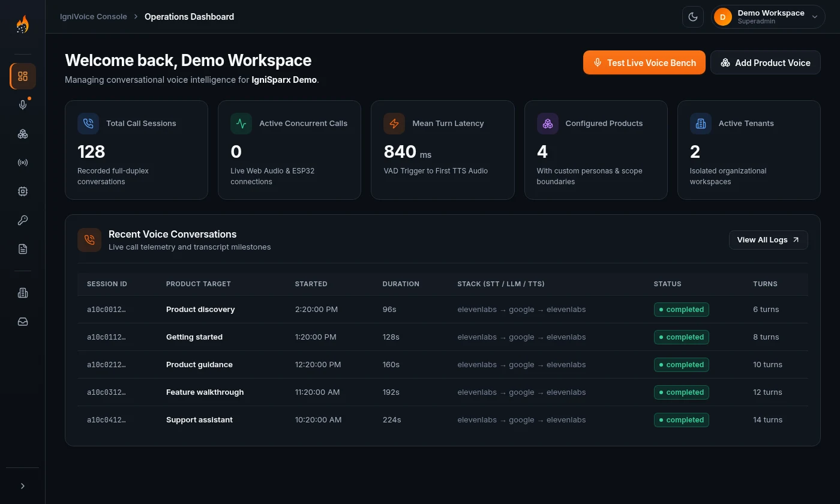Image resolution: width=840 pixels, height=504 pixels.
Task: Click the 840 ms latency value
Action: [x=408, y=152]
